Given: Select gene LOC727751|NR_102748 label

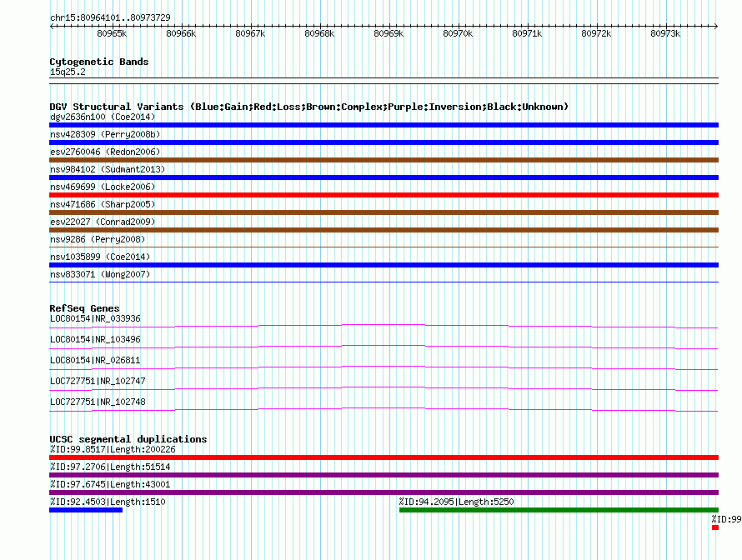Looking at the screenshot, I should click(x=98, y=402).
